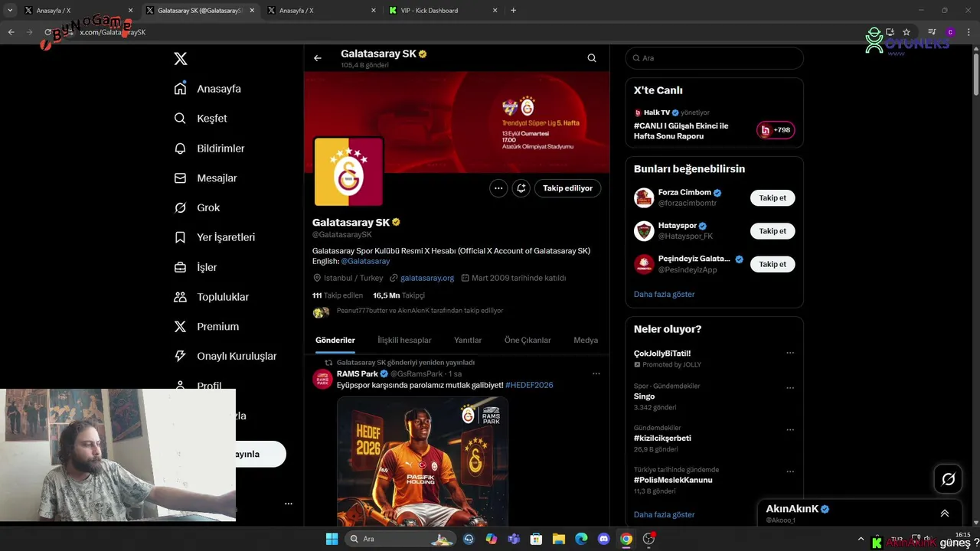Screen dimensions: 980x551
Task: Switch to the Medya tab
Action: (586, 341)
